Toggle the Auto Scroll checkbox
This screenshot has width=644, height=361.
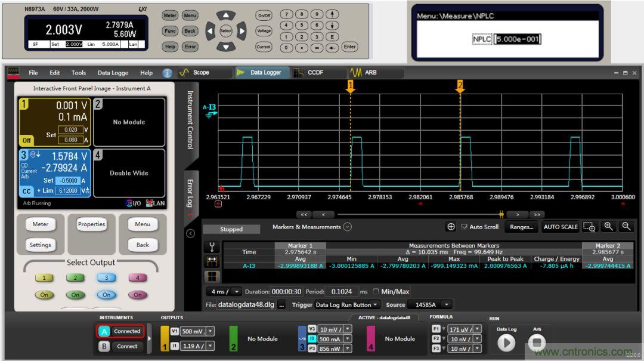[x=465, y=227]
